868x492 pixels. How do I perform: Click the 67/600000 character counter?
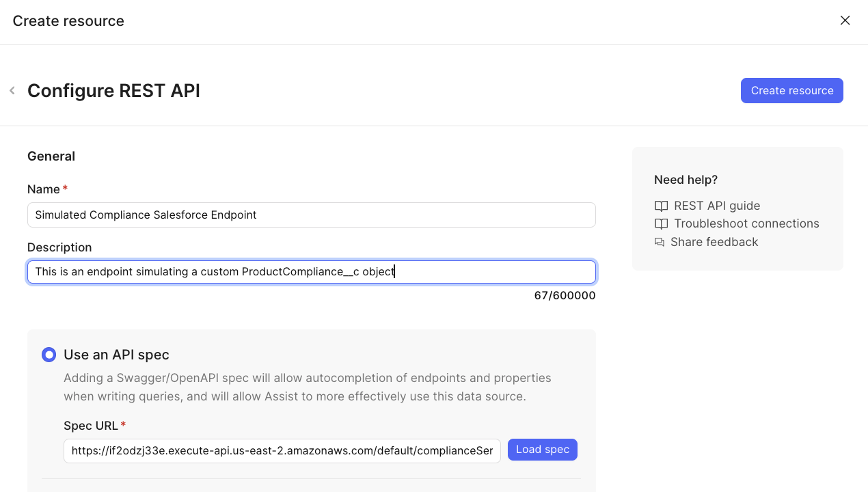point(565,296)
